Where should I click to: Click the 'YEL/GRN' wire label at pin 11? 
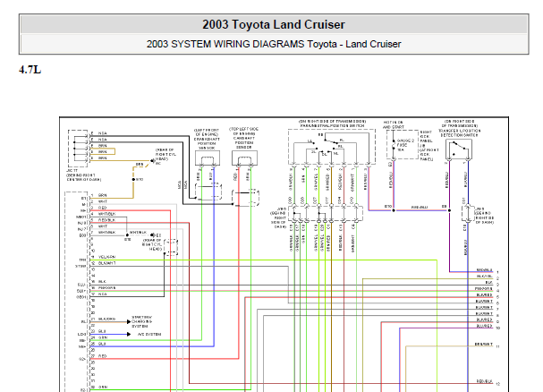coord(107,257)
